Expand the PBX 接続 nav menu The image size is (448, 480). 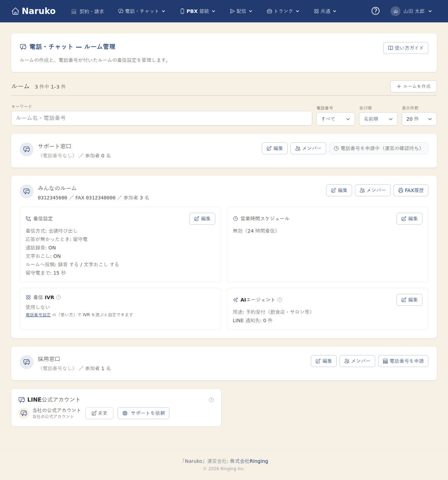pyautogui.click(x=198, y=11)
